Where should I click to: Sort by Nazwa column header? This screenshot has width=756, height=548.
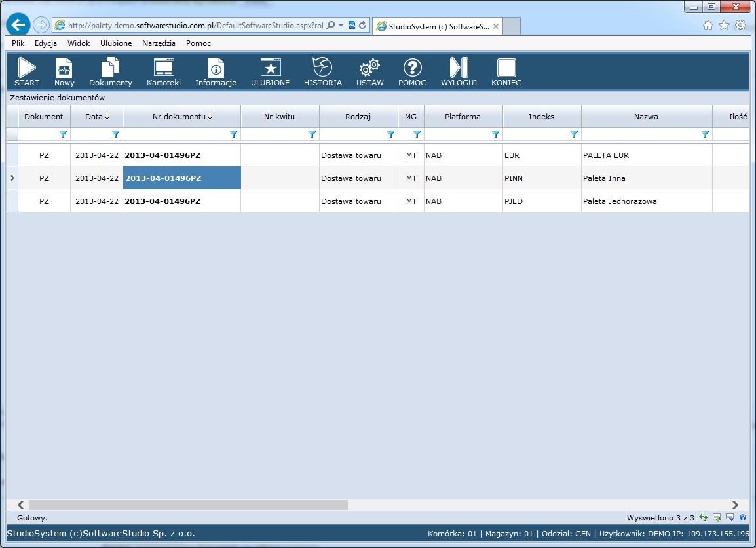coord(646,117)
